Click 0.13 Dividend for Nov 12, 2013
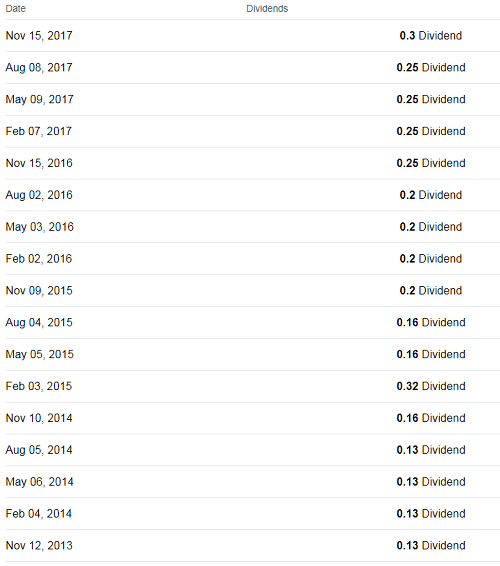Image resolution: width=500 pixels, height=566 pixels. (x=430, y=545)
